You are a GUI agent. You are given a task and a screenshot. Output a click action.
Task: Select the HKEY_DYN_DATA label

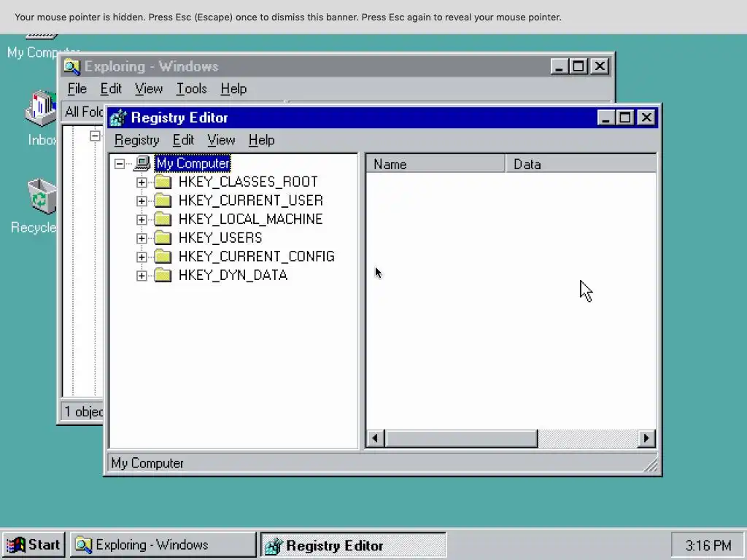(x=233, y=275)
